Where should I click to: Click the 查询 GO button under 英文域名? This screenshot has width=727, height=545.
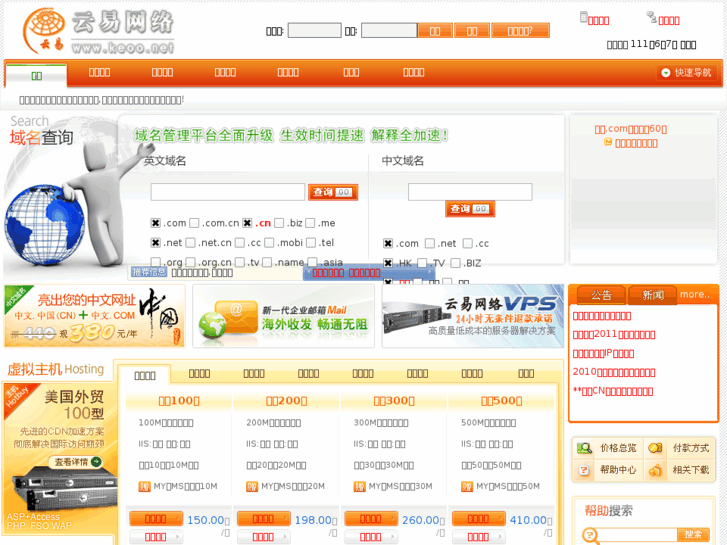pyautogui.click(x=333, y=192)
